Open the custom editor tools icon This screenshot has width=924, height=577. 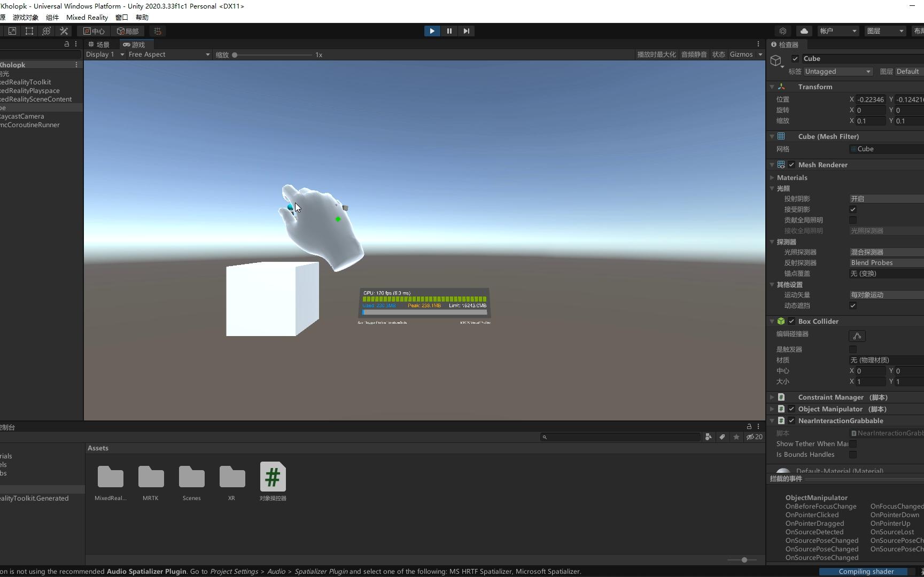pyautogui.click(x=64, y=30)
